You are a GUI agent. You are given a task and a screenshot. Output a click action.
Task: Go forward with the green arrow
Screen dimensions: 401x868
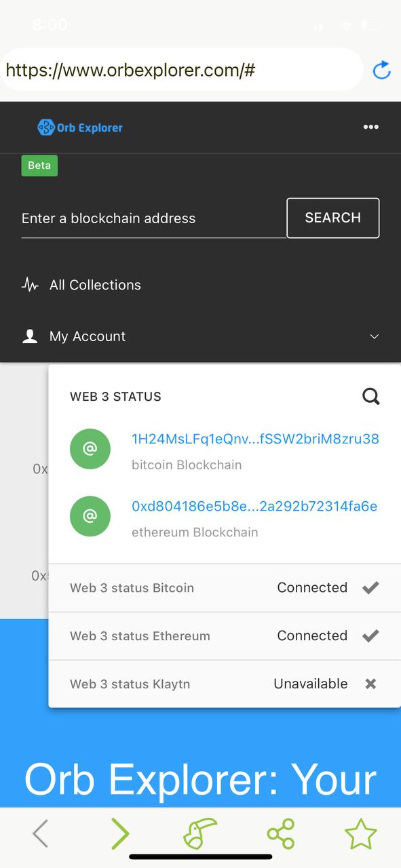[120, 834]
